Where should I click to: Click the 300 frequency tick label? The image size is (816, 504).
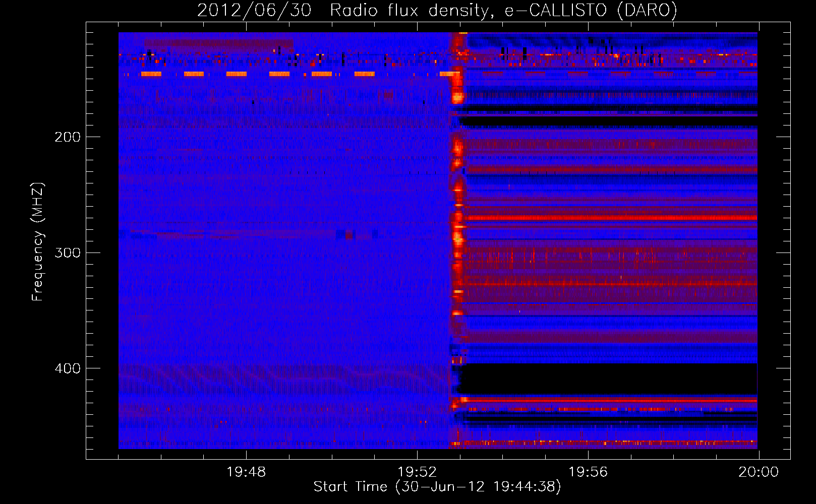68,253
